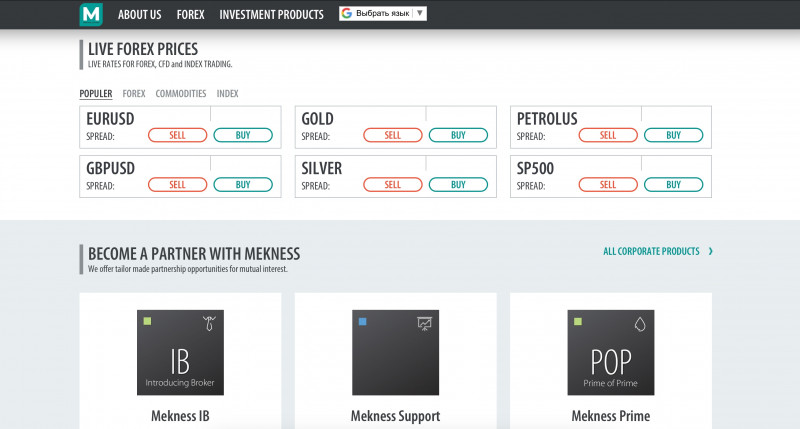
Task: Click the GOLD instrument name
Action: coord(317,119)
